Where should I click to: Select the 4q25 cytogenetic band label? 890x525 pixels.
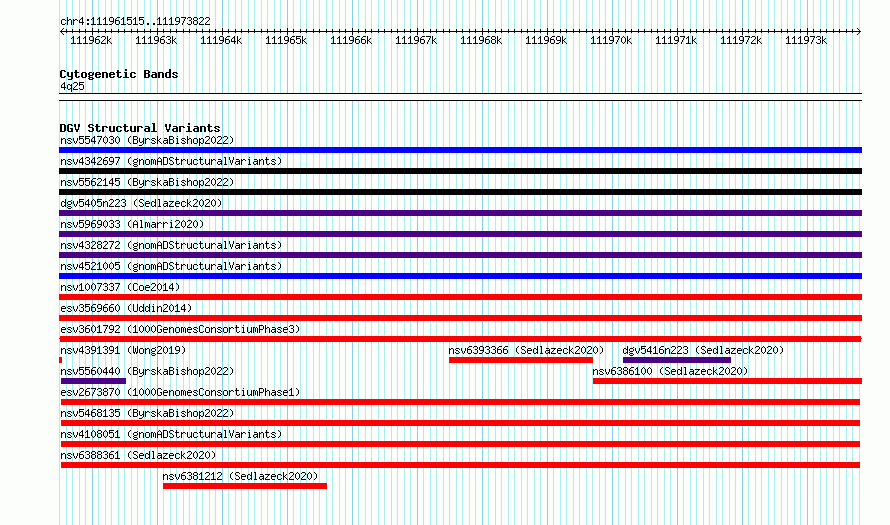72,86
